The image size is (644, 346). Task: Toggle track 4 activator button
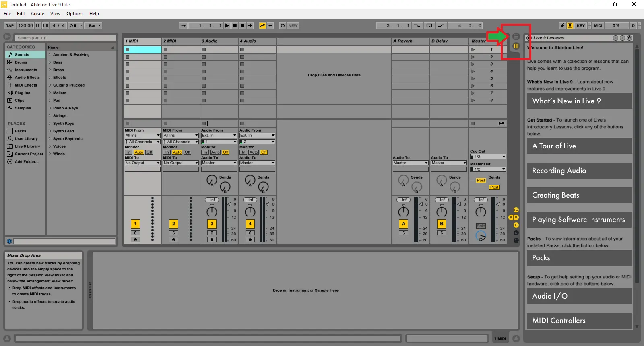coord(250,224)
